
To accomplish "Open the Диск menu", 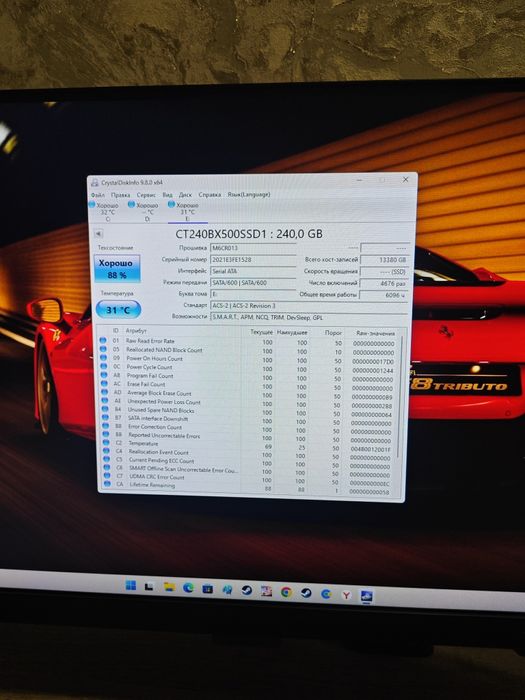I will (185, 195).
